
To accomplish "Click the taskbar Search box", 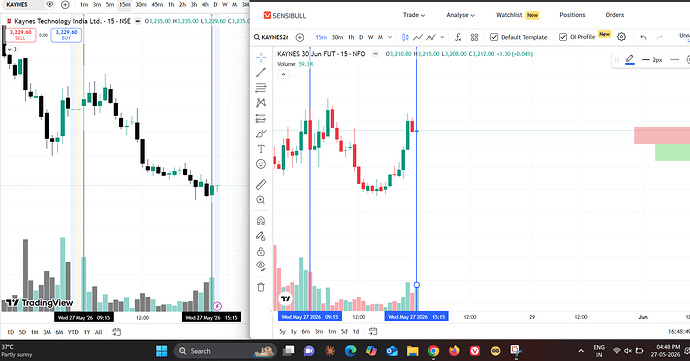I will coord(225,351).
